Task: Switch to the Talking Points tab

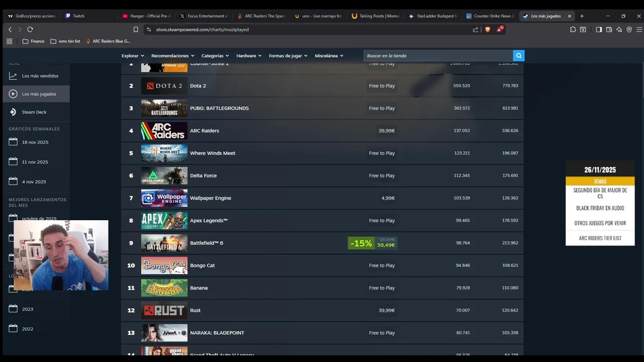Action: tap(377, 16)
